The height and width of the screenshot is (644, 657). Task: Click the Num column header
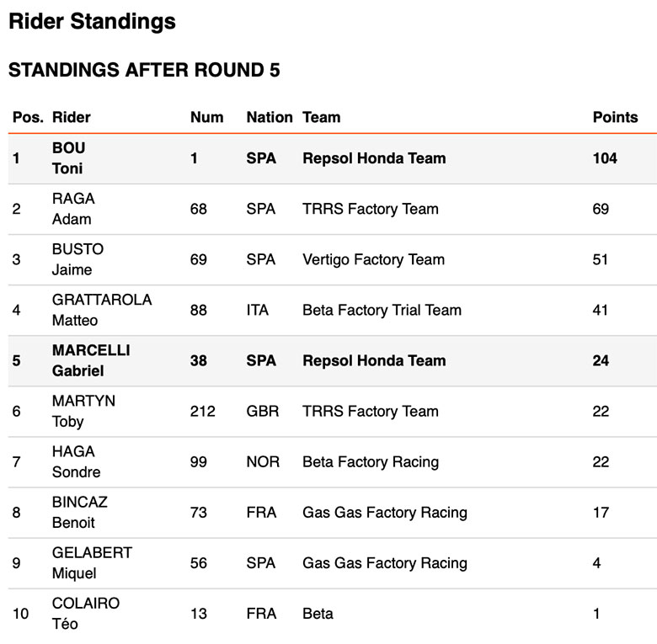(x=206, y=117)
